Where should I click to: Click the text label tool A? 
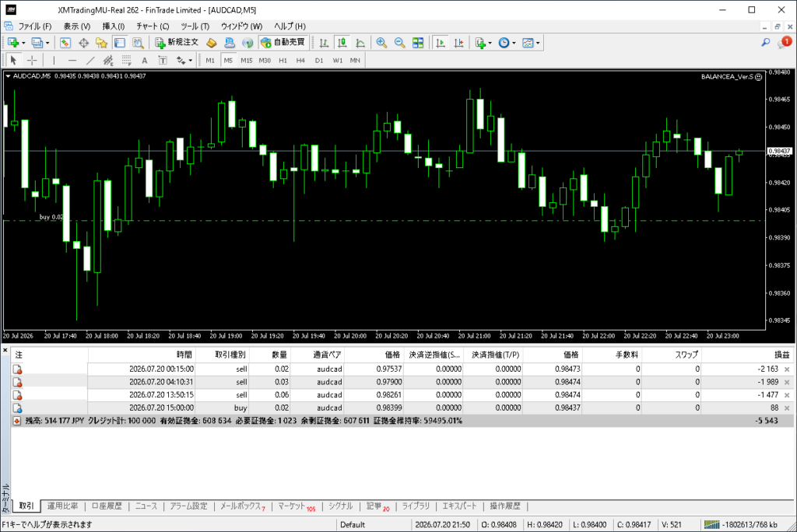coord(144,61)
